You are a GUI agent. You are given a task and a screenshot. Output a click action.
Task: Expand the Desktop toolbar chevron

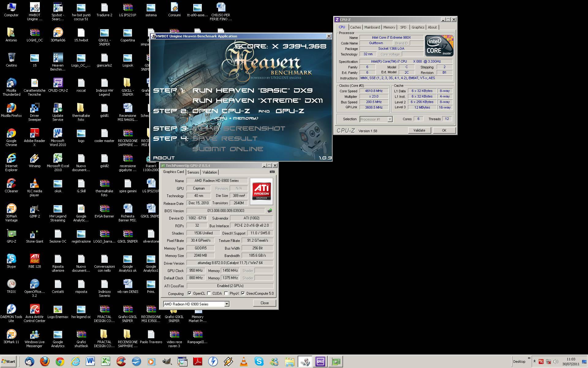(x=529, y=358)
